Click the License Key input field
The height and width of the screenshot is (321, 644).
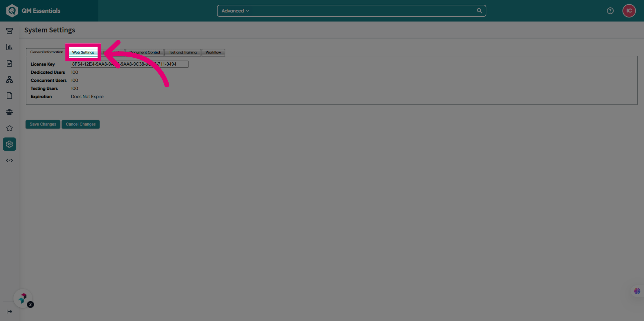[x=129, y=64]
